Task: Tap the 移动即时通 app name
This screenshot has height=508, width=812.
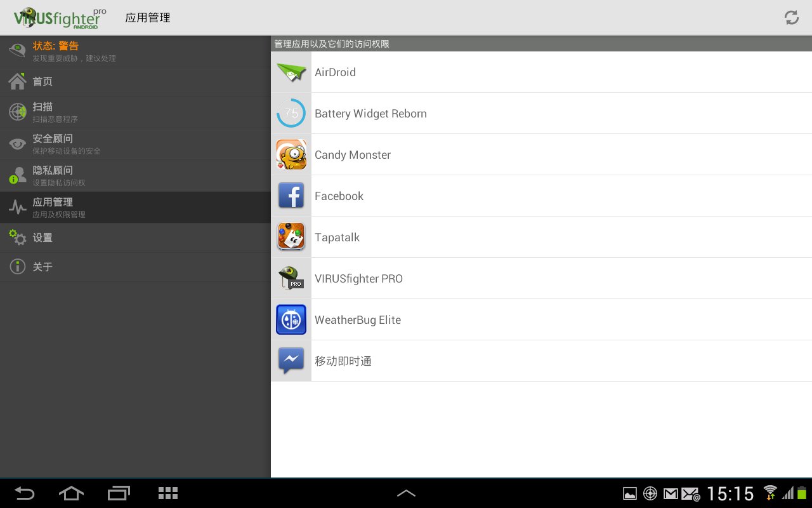Action: [343, 361]
